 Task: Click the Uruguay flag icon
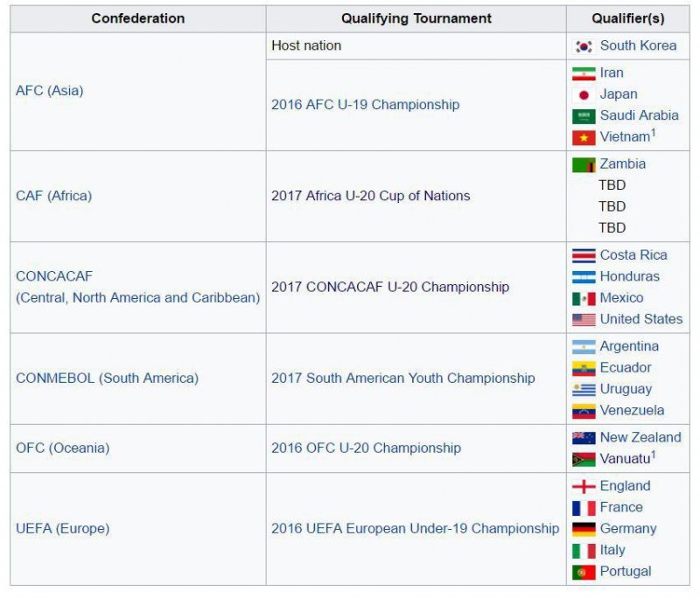(584, 390)
